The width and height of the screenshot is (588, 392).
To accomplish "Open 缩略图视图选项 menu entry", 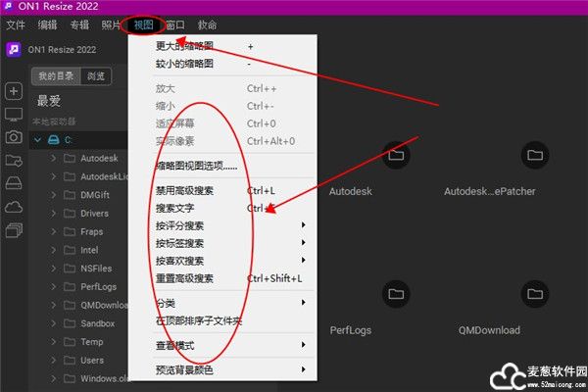I will pyautogui.click(x=222, y=166).
